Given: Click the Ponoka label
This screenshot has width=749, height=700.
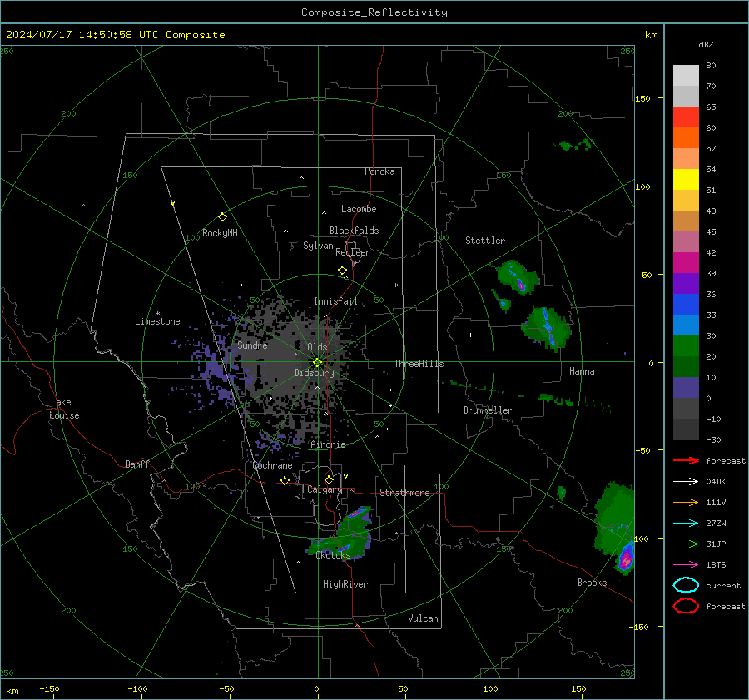Looking at the screenshot, I should (x=379, y=171).
